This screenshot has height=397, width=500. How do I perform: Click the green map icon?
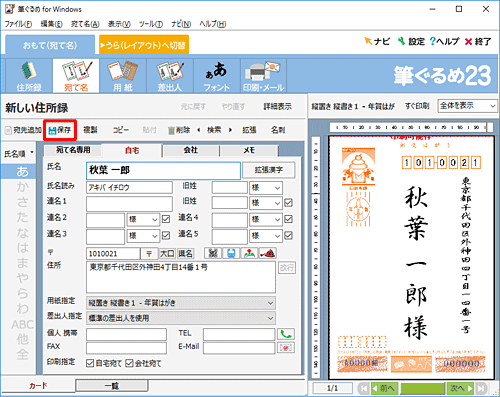pyautogui.click(x=249, y=253)
